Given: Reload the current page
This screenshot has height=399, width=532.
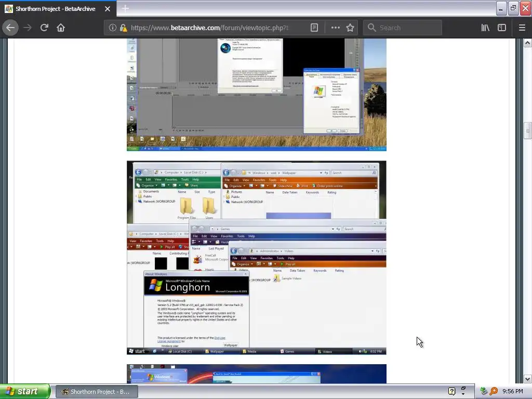Looking at the screenshot, I should [44, 28].
